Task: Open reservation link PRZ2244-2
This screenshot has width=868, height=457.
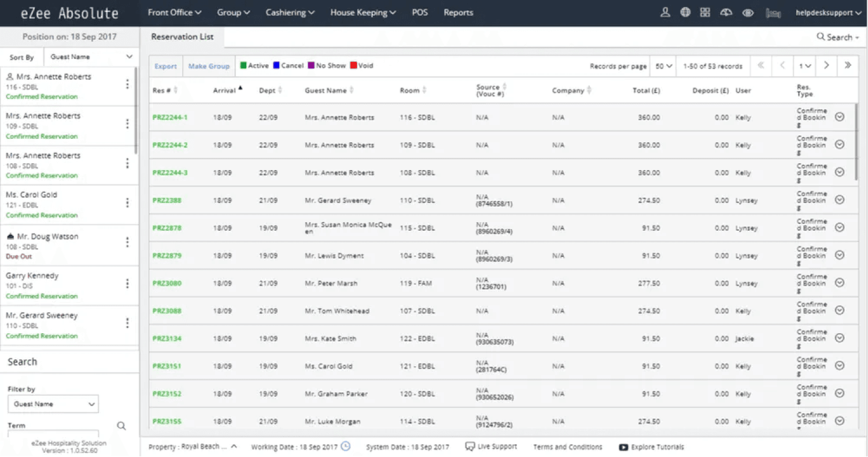Action: point(170,145)
